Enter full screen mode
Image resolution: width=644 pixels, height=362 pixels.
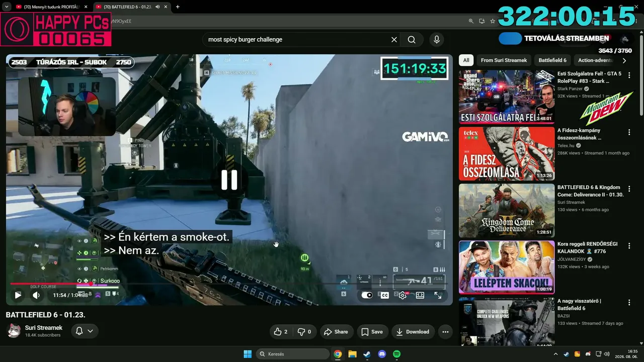point(438,295)
